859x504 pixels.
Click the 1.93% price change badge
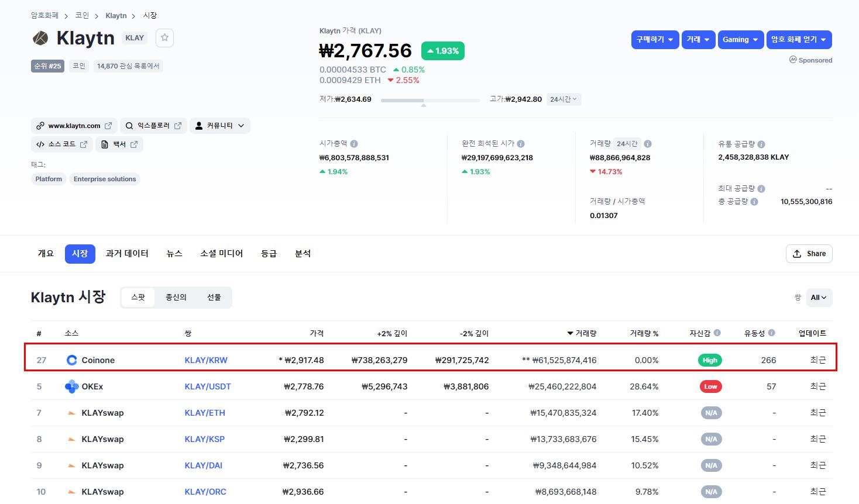pyautogui.click(x=443, y=51)
